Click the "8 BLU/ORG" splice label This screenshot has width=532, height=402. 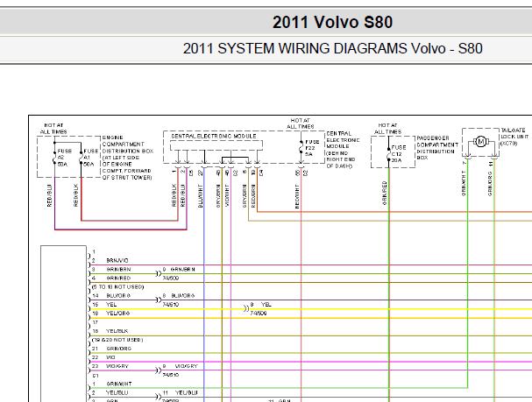pos(179,296)
